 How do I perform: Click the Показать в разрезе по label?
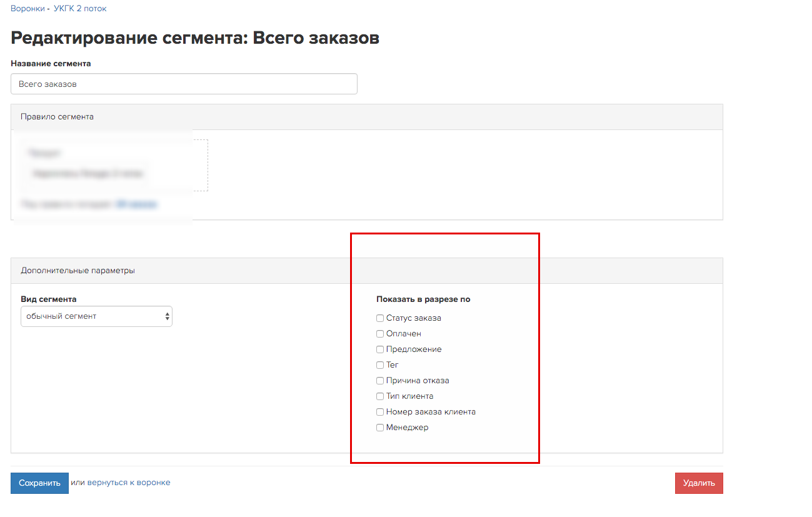point(423,299)
